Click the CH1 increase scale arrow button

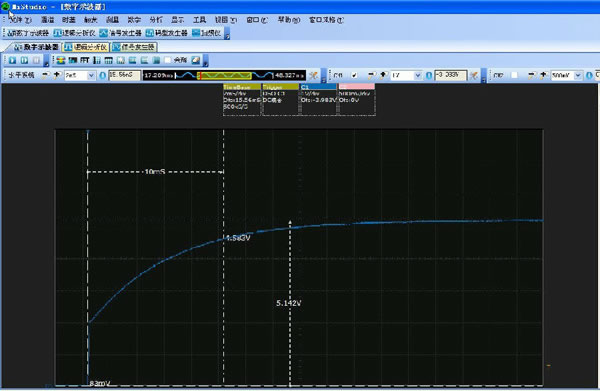tap(383, 75)
